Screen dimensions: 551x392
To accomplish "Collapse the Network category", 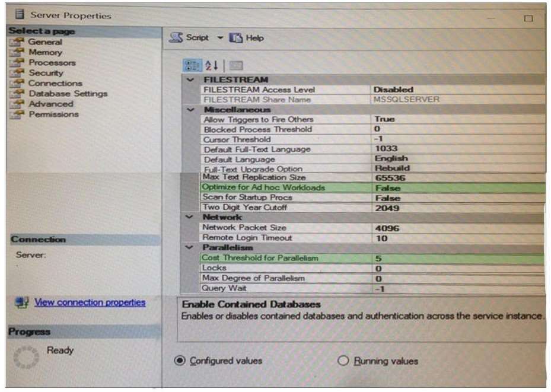I will pos(189,217).
